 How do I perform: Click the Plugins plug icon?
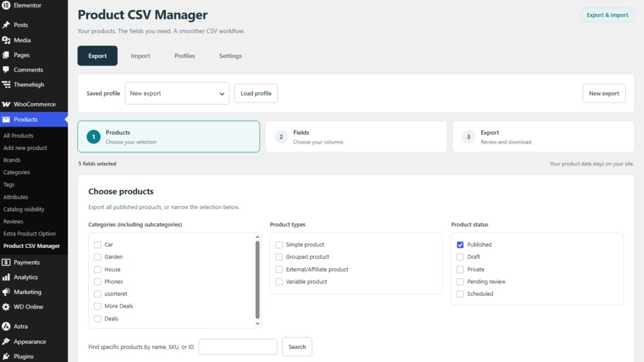pyautogui.click(x=6, y=357)
